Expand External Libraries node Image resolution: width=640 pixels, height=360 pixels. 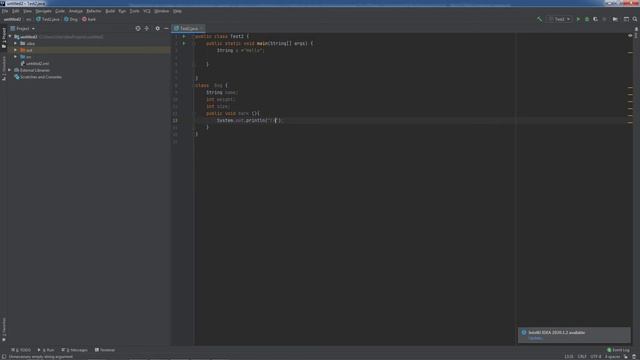click(10, 70)
